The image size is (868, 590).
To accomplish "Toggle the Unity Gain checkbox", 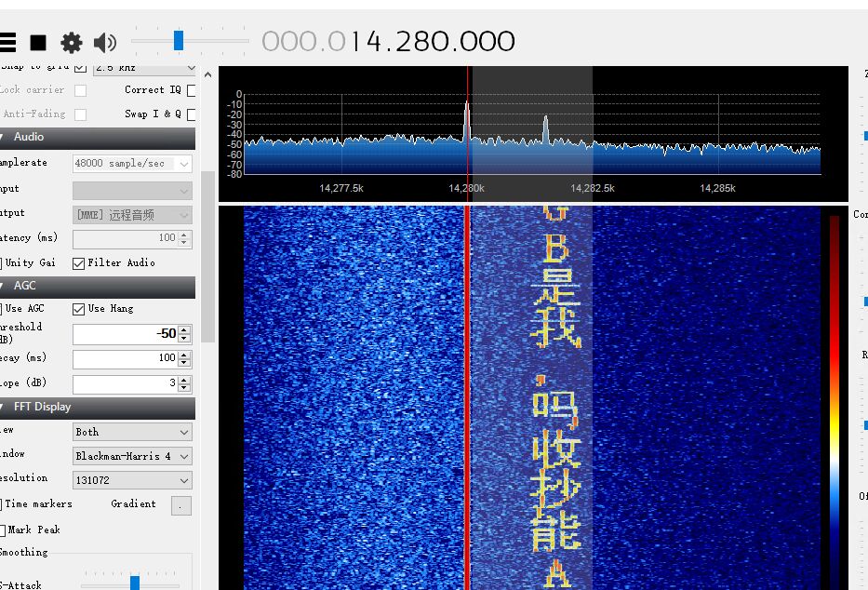I will click(1, 263).
